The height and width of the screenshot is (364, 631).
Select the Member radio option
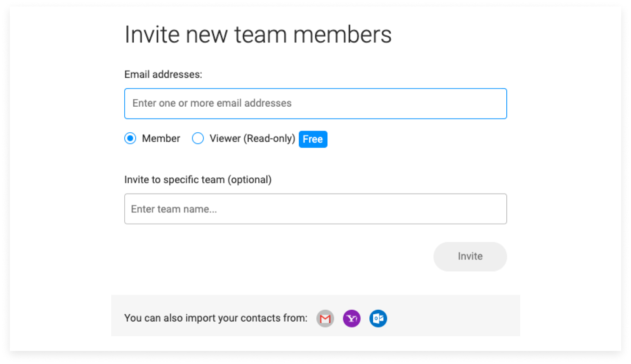[130, 138]
